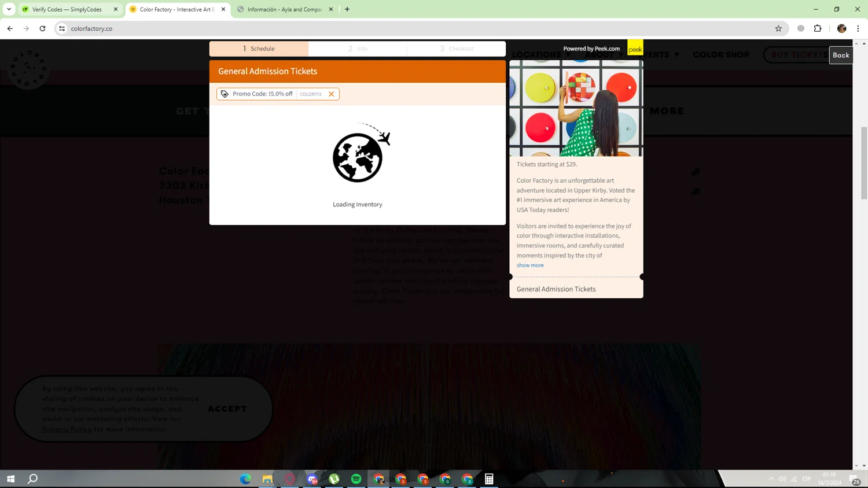Open a new browser tab
The width and height of the screenshot is (868, 488).
pyautogui.click(x=347, y=9)
